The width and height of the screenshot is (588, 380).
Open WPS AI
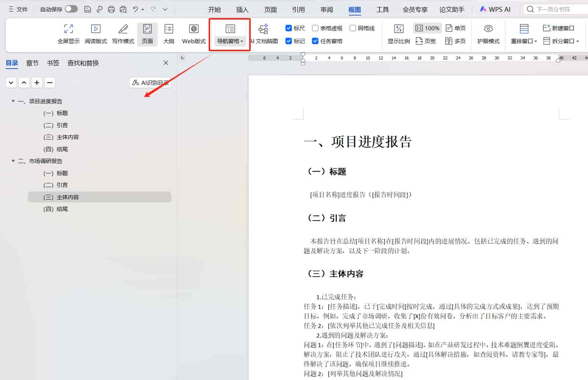(x=495, y=9)
